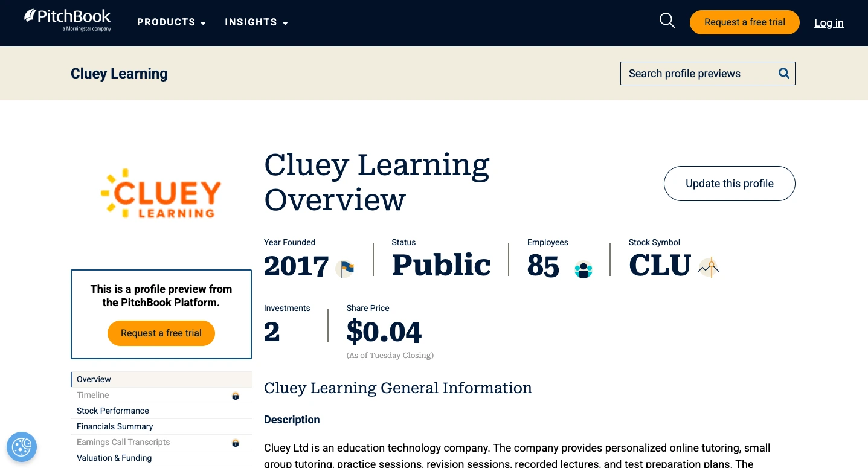
Task: Expand the Insights dropdown
Action: coord(251,22)
